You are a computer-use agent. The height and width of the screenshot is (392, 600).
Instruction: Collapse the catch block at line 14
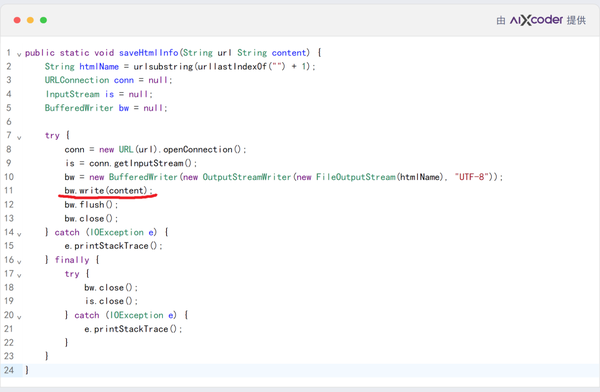(19, 234)
